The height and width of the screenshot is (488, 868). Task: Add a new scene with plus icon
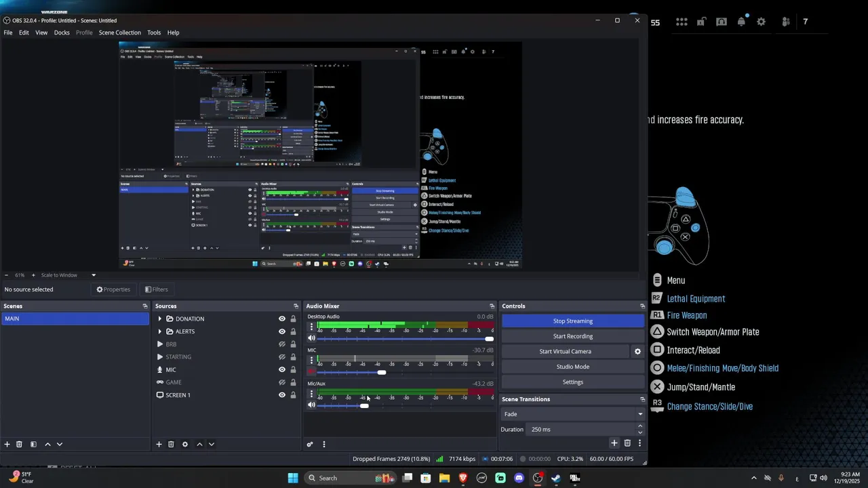coord(7,444)
